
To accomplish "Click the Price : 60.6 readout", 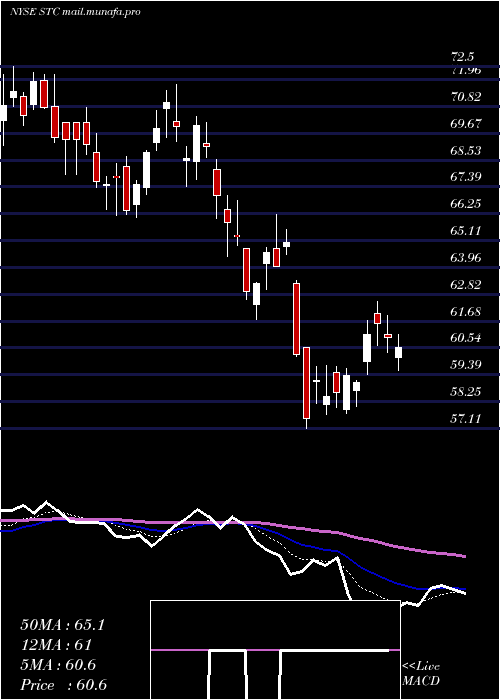I will (63, 685).
